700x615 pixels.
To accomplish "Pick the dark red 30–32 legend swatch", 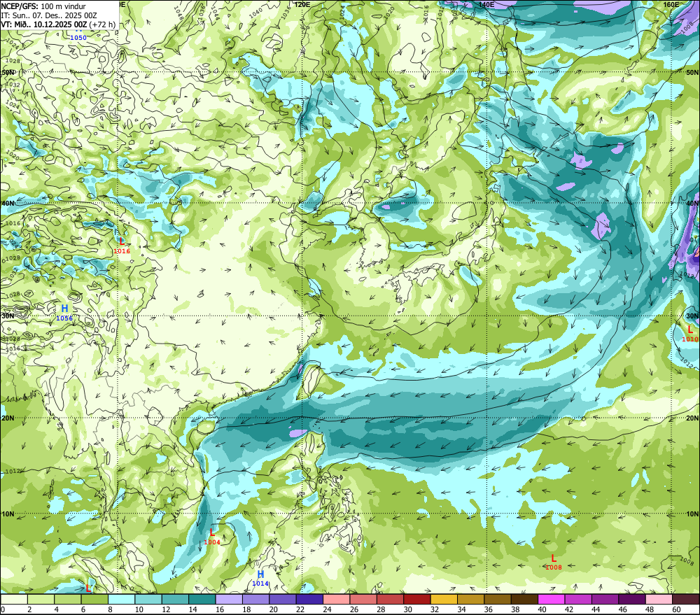I will pyautogui.click(x=417, y=600).
